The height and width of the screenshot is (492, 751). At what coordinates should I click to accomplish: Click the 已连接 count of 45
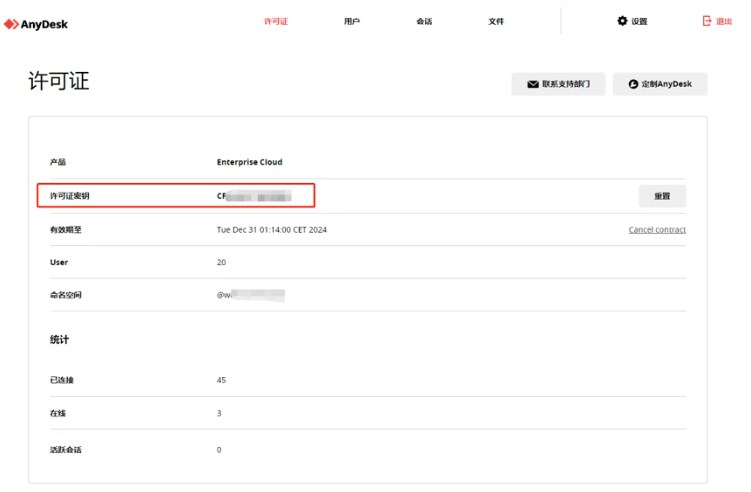pos(221,381)
